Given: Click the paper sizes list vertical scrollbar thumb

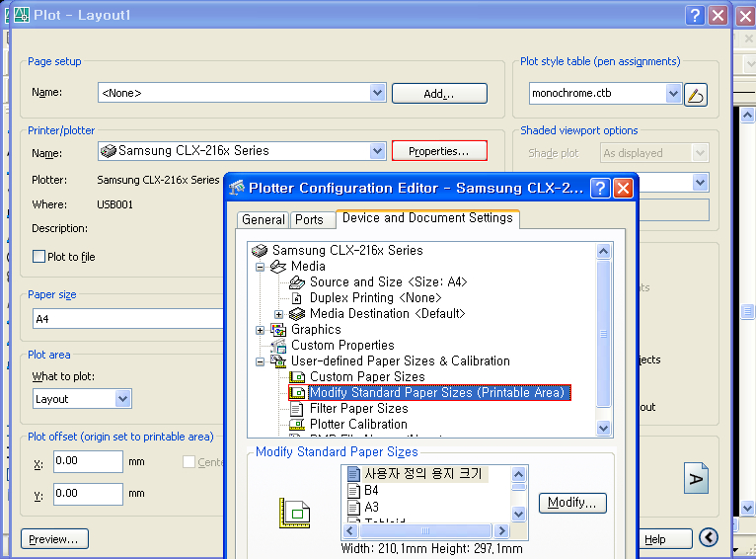Looking at the screenshot, I should pos(518,487).
